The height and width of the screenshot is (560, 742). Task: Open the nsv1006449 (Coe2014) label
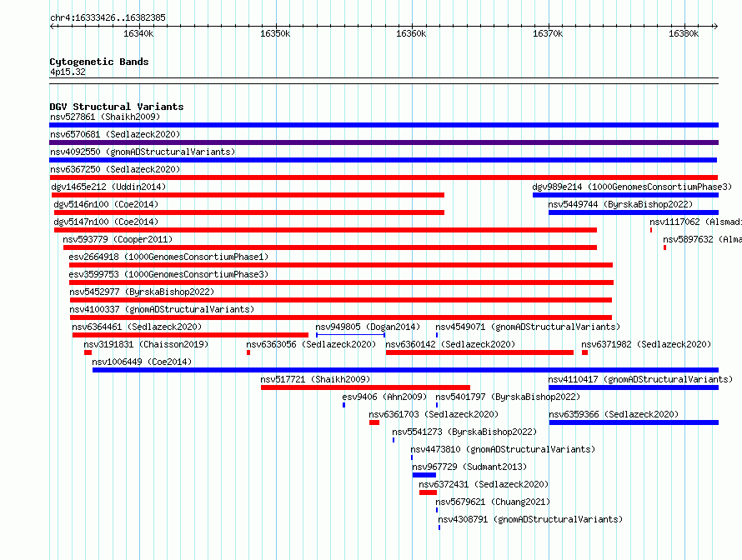[x=142, y=362]
